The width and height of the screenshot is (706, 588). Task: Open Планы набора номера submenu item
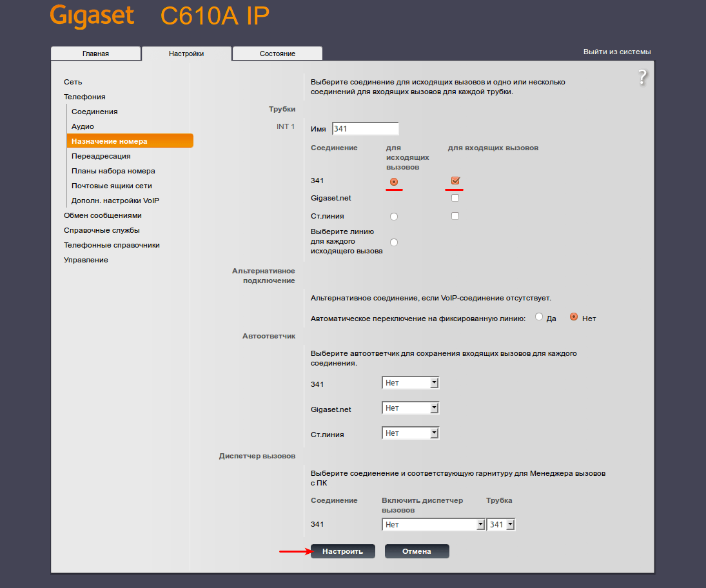coord(113,171)
